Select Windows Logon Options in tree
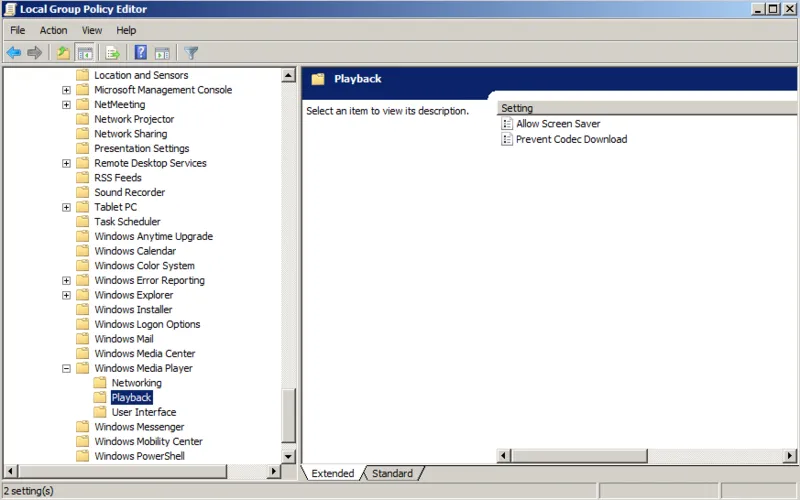The image size is (800, 500). (x=147, y=324)
